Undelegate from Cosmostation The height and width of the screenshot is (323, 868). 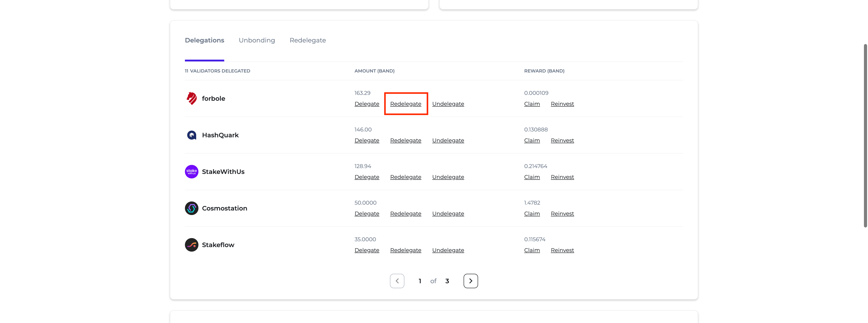click(448, 213)
